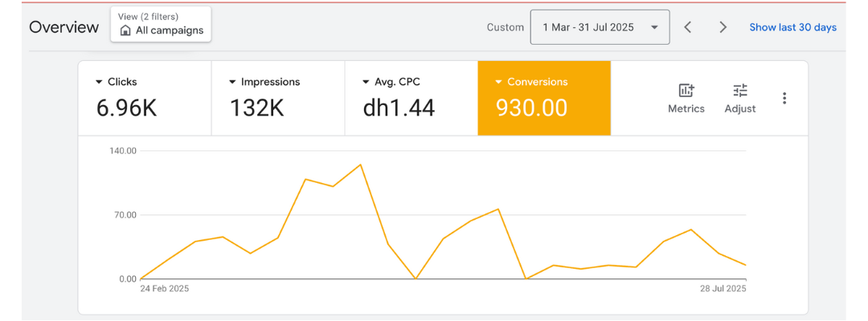Click the Adjust sliders icon

click(x=739, y=91)
